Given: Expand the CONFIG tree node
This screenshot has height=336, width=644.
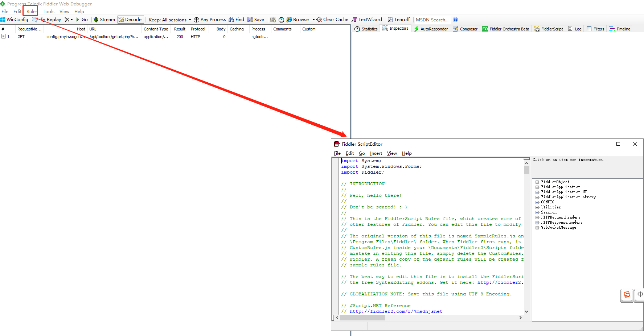Looking at the screenshot, I should tap(537, 202).
